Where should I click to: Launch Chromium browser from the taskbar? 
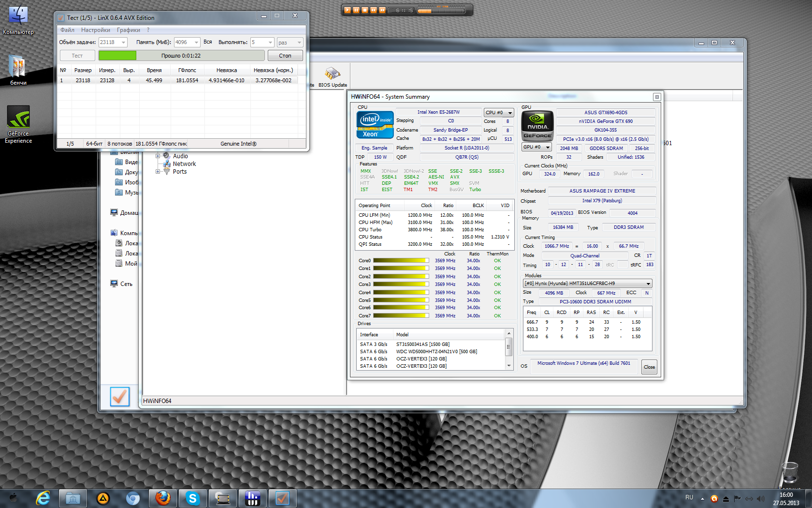[x=133, y=498]
